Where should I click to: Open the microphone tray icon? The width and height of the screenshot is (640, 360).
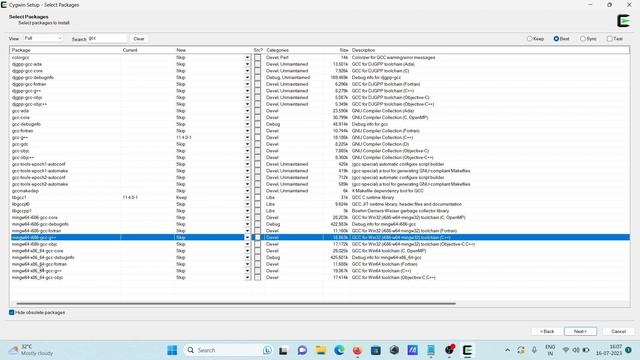(x=534, y=350)
